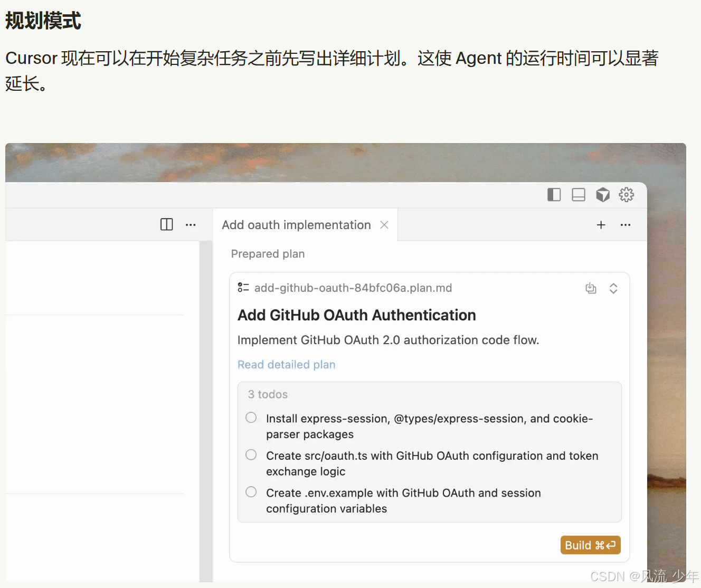Click the 'Prepared plan' label
This screenshot has width=701, height=588.
click(x=268, y=254)
